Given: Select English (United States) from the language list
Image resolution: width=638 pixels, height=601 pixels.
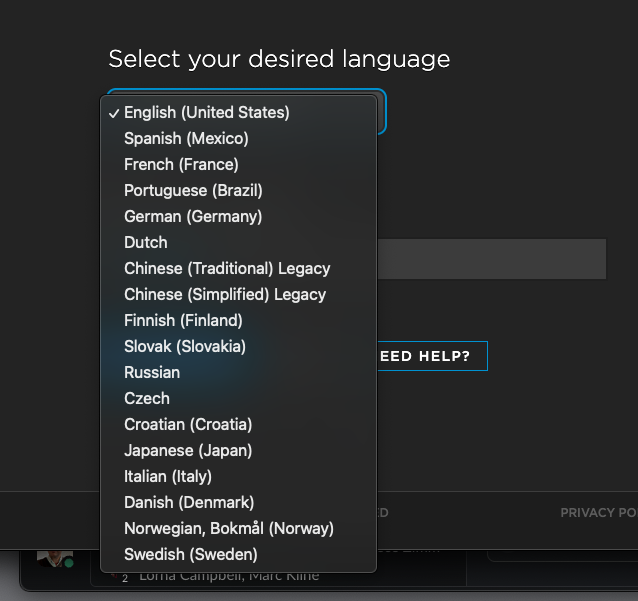Looking at the screenshot, I should click(x=207, y=112).
